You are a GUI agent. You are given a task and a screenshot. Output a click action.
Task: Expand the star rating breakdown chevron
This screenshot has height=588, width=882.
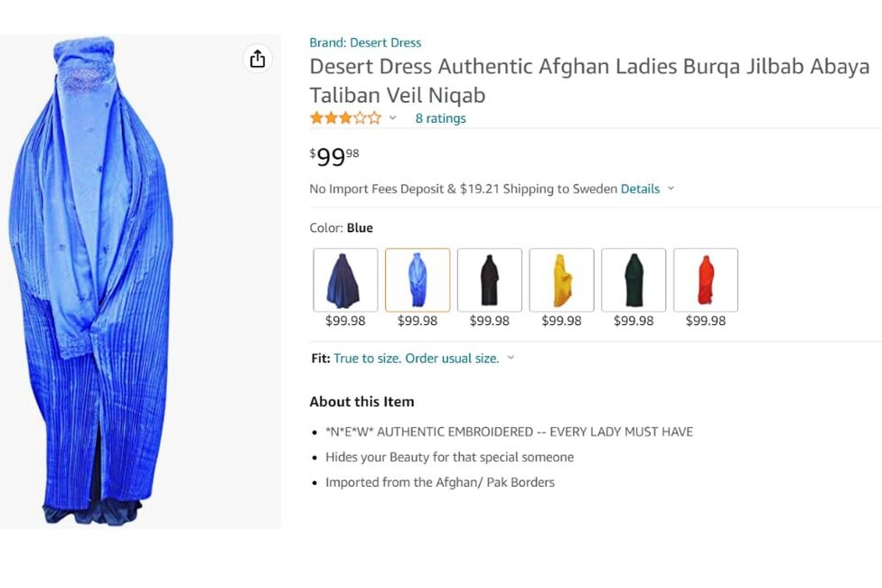click(x=392, y=118)
